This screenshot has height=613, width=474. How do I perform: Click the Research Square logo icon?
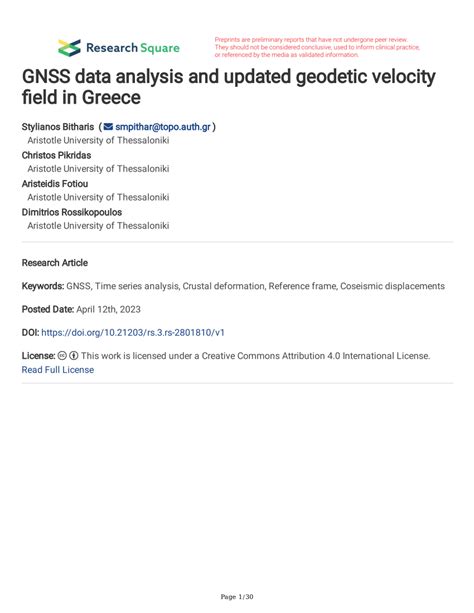click(x=69, y=48)
